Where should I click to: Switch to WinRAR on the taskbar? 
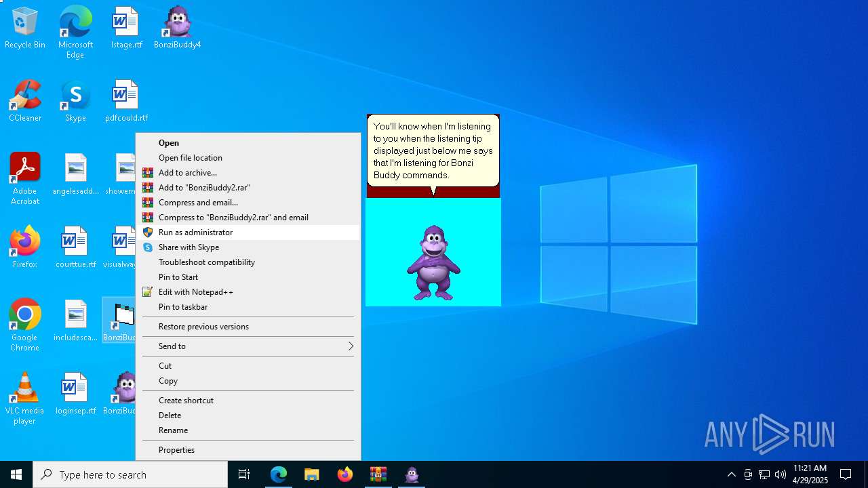(x=378, y=474)
